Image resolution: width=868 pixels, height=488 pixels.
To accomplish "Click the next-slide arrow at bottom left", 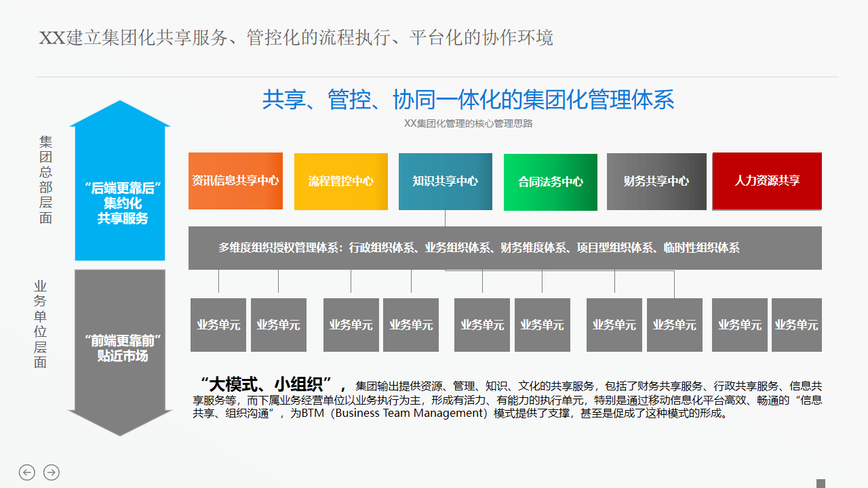I will 51,472.
